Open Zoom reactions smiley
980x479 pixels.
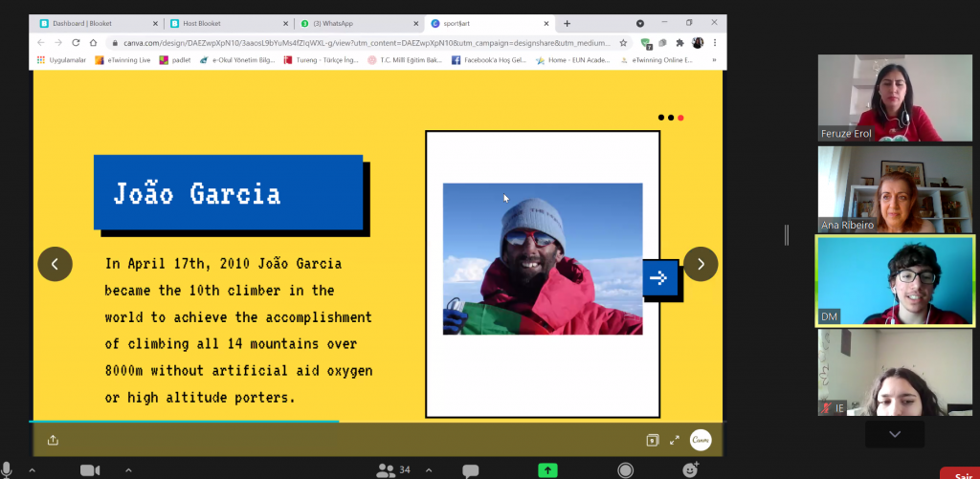(689, 470)
